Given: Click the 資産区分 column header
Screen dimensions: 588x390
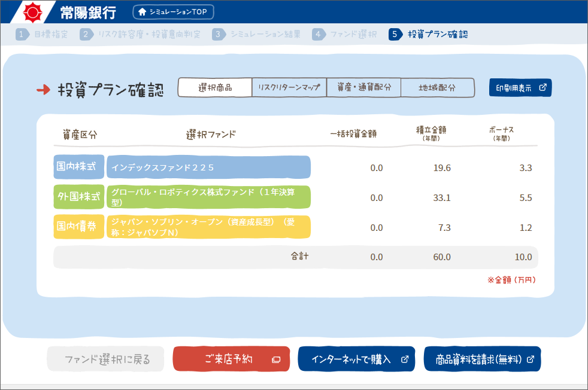Looking at the screenshot, I should [x=80, y=135].
